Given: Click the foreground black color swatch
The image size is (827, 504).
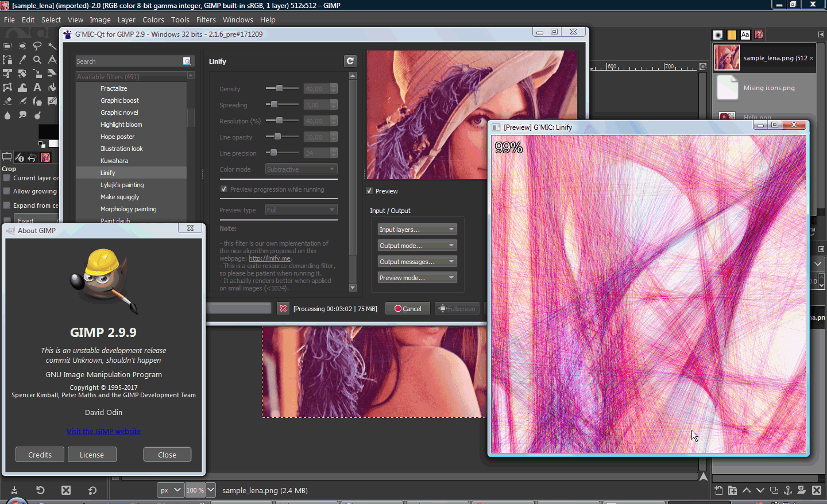Looking at the screenshot, I should [x=48, y=131].
